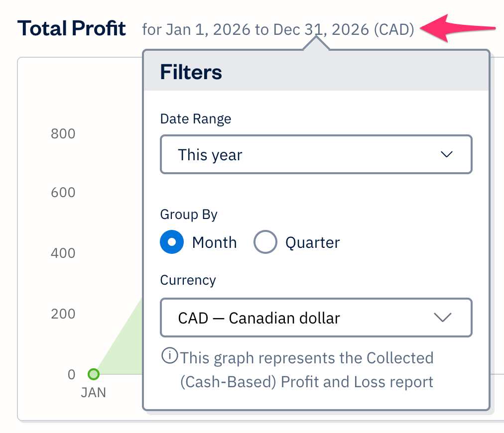This screenshot has width=504, height=433.
Task: Click the chevron on the Currency dropdown
Action: point(443,318)
